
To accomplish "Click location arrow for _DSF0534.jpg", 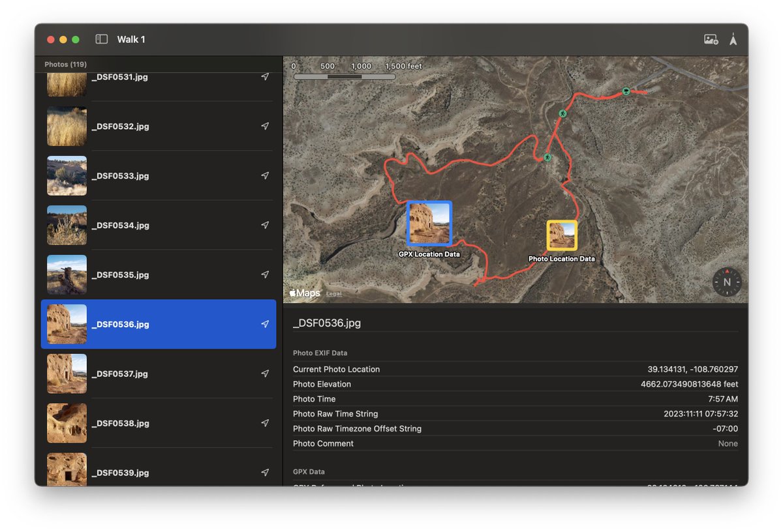I will [265, 226].
